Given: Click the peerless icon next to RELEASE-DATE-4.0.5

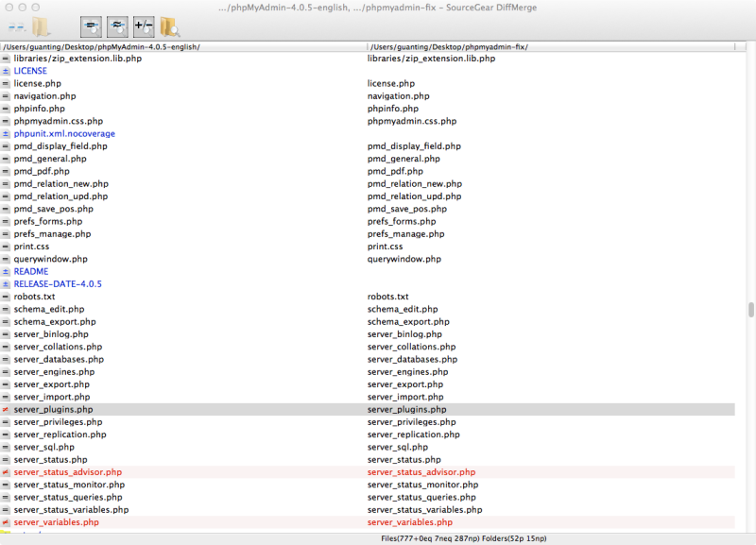Looking at the screenshot, I should pos(6,283).
